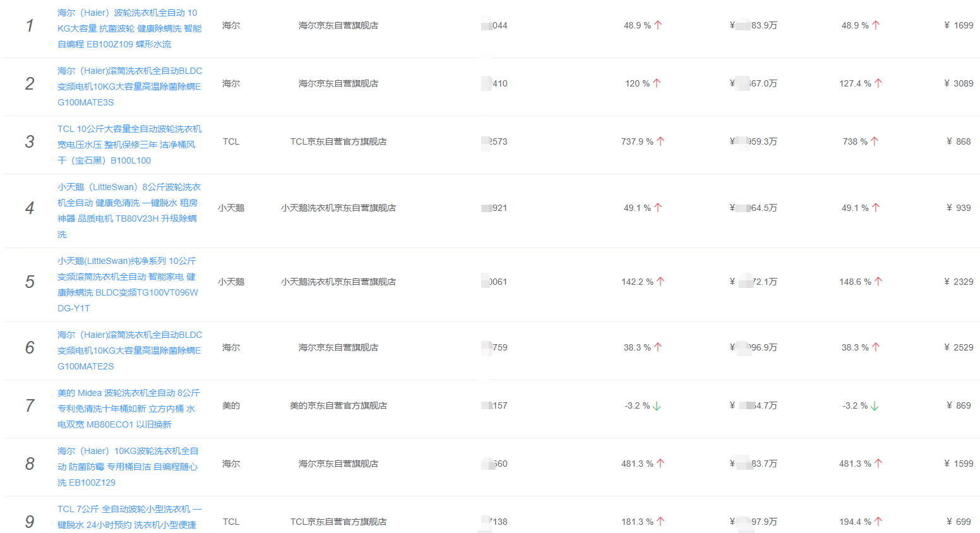The width and height of the screenshot is (980, 533).
Task: Select the price ¥ 2329
Action: click(x=959, y=282)
